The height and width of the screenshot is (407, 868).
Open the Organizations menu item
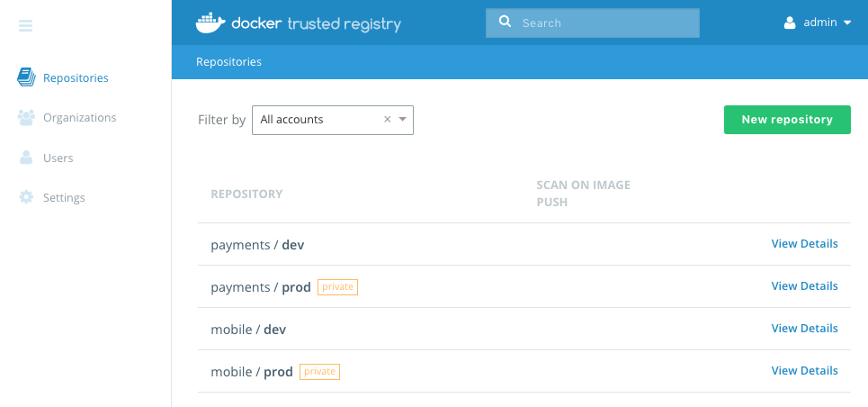(79, 117)
